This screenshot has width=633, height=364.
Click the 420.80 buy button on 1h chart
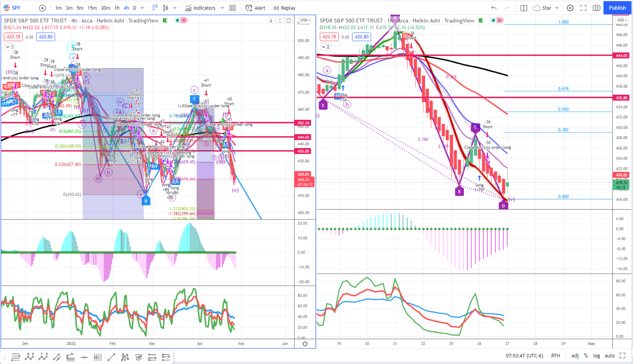[x=361, y=37]
